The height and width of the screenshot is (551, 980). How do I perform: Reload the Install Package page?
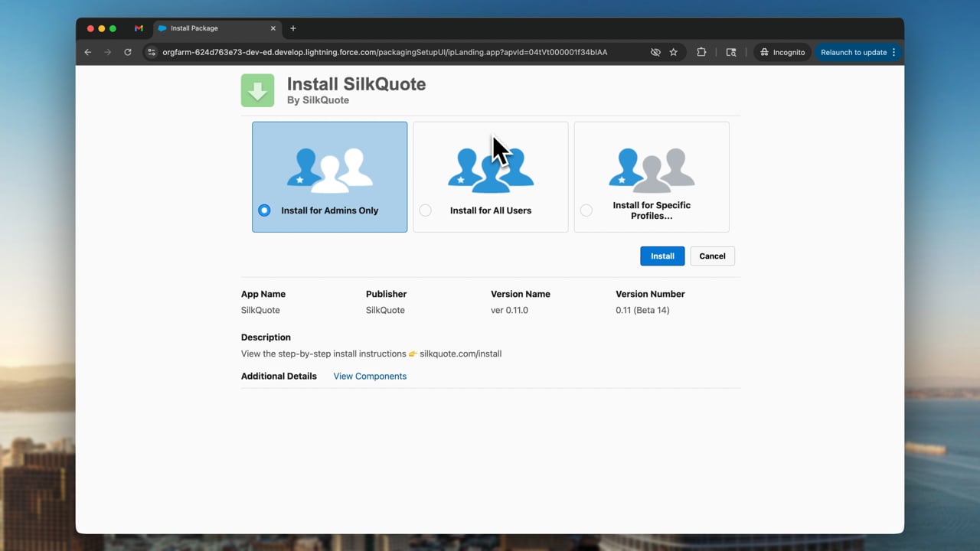(127, 52)
